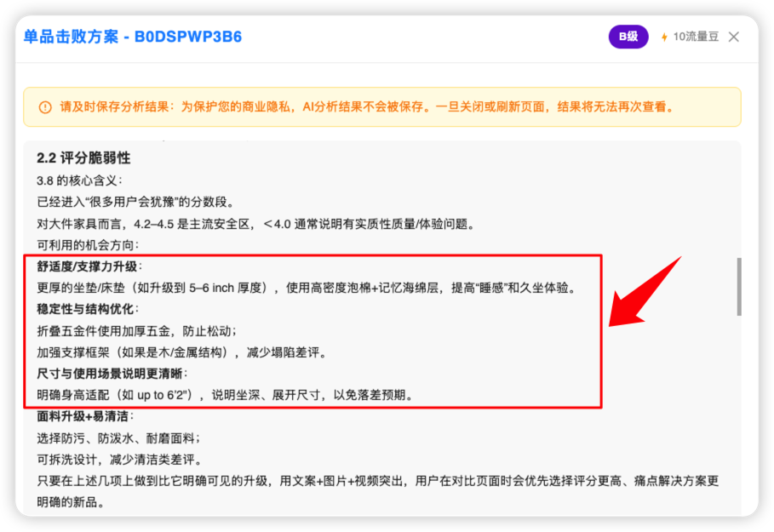Click the line 选择防污、防泼水、耐磨面料
Screen dimensions: 774x532
coord(118,438)
